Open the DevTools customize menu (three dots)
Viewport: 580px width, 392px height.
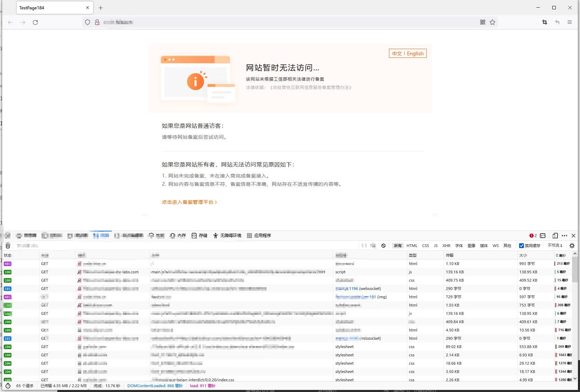click(x=565, y=236)
